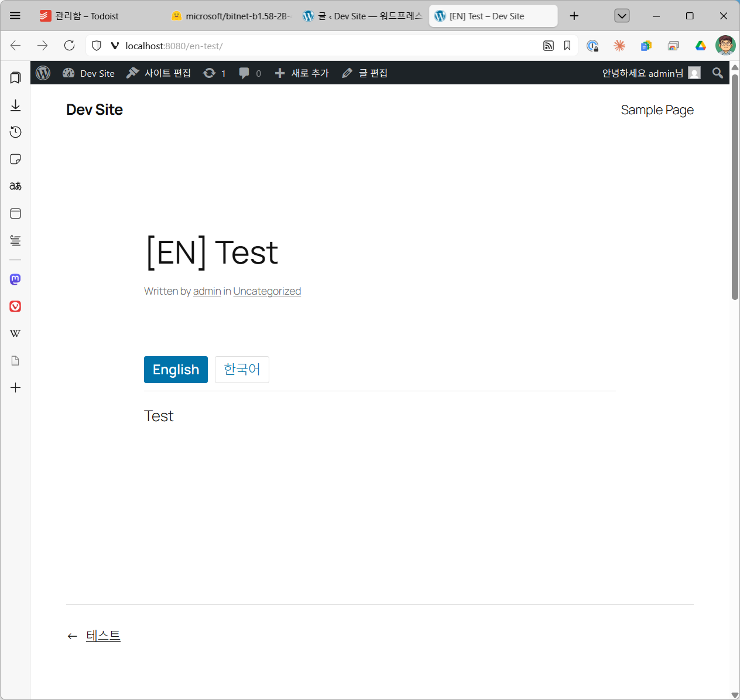The width and height of the screenshot is (740, 700).
Task: Open the Window panel in sidebar
Action: (15, 213)
